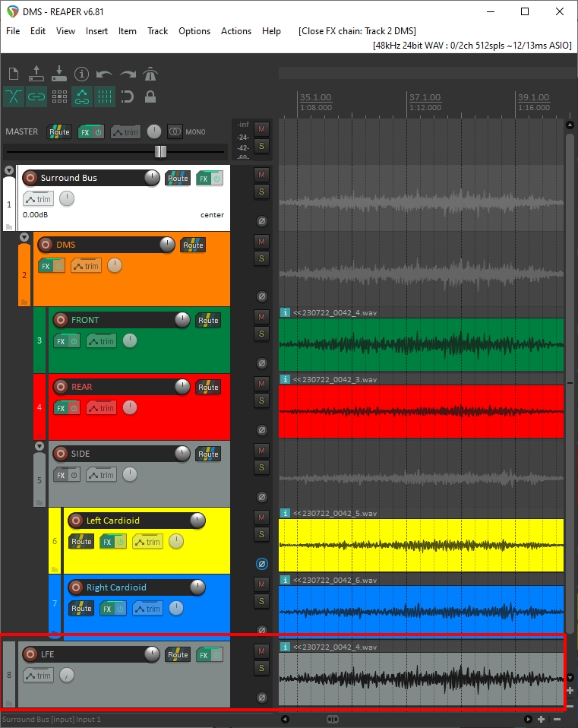The image size is (578, 728).
Task: Open the Master track Route button
Action: pyautogui.click(x=59, y=132)
